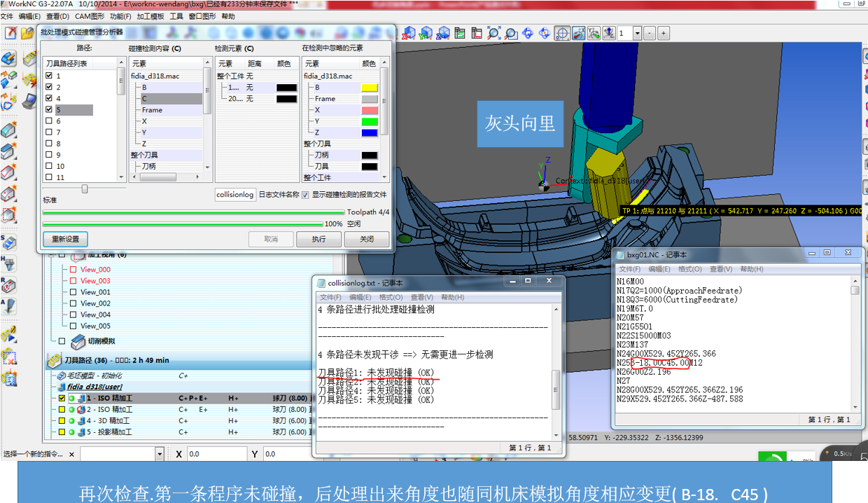
Task: Tick the View_001 checkbox in tree
Action: pos(72,292)
